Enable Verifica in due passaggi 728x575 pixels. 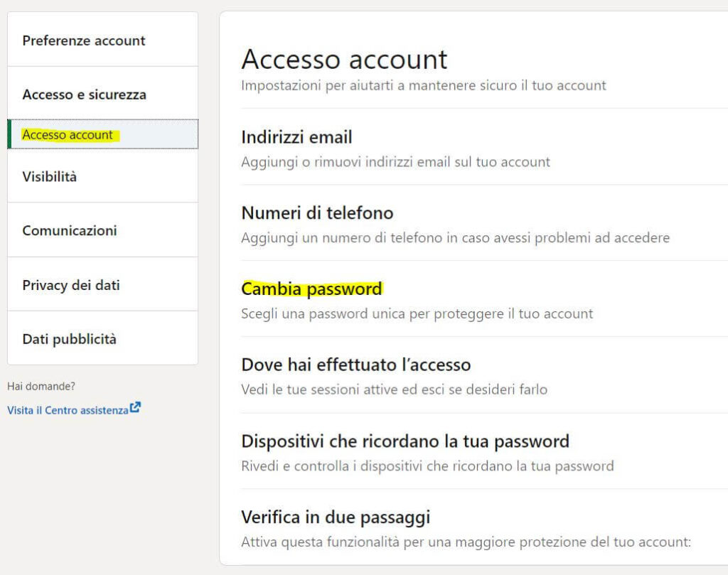coord(336,517)
